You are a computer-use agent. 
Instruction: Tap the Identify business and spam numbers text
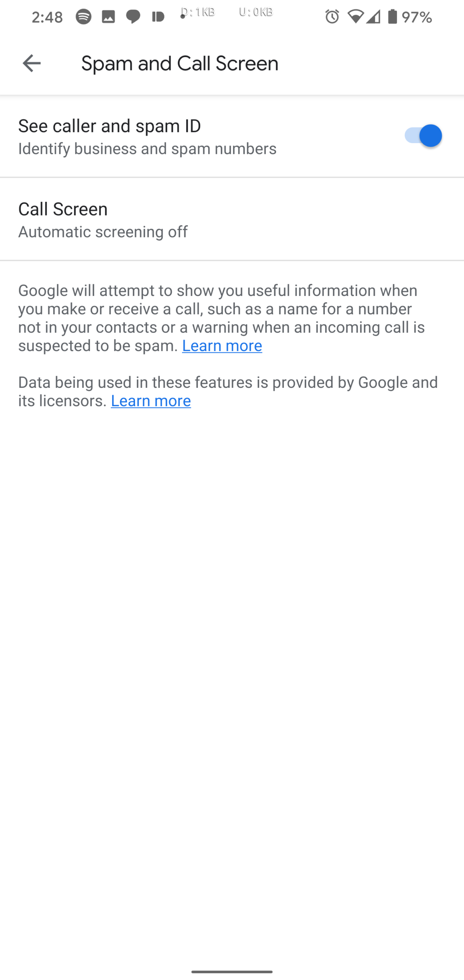(x=147, y=149)
